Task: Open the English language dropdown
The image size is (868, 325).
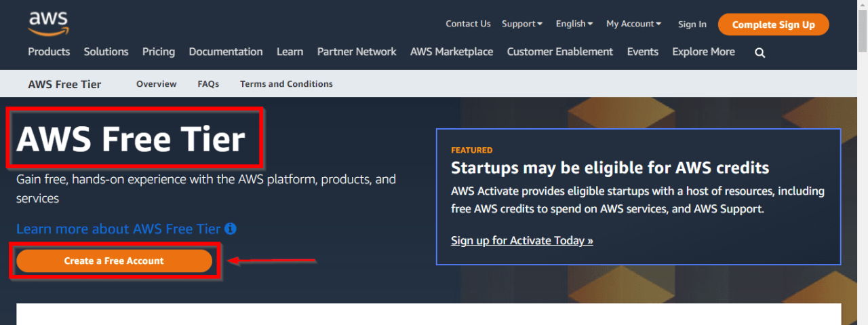Action: [574, 24]
